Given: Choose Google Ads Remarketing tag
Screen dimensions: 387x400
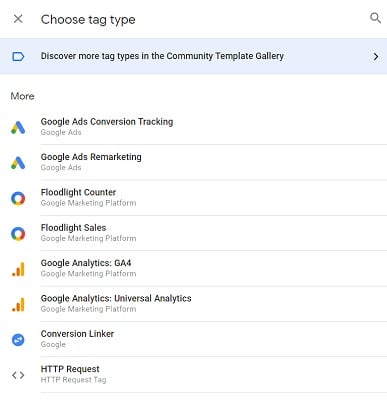Looking at the screenshot, I should click(x=213, y=162).
